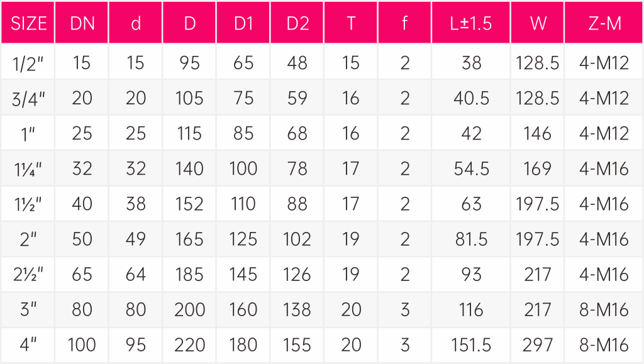Select the 220 D value cell

189,345
